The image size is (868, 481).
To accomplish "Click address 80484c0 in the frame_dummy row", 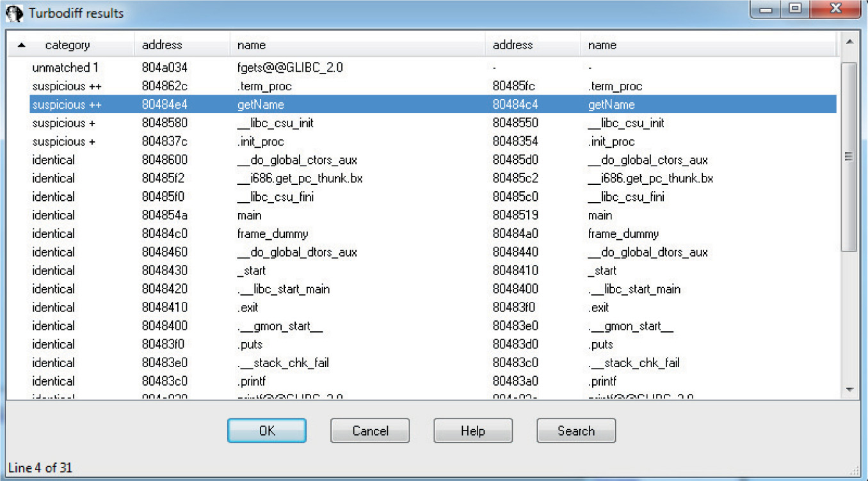I will [x=165, y=234].
